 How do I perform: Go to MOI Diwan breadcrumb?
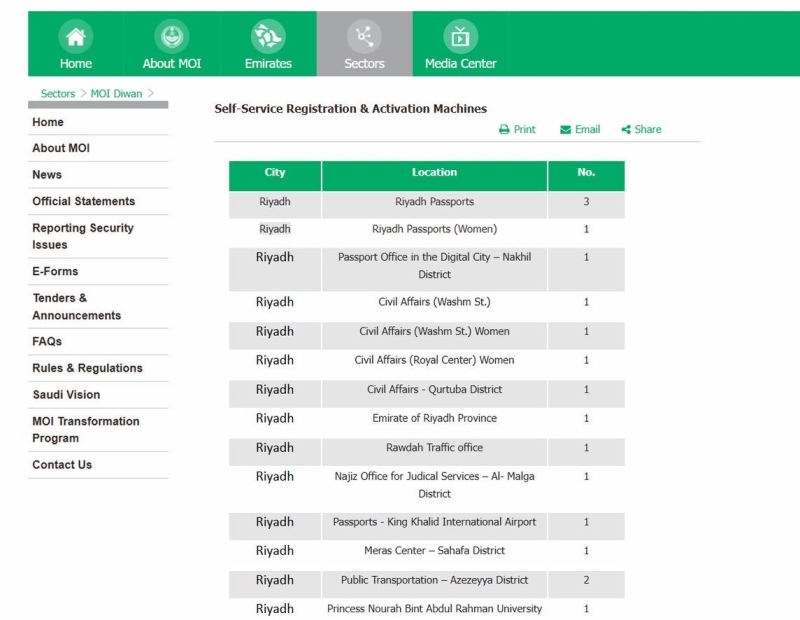pyautogui.click(x=116, y=94)
